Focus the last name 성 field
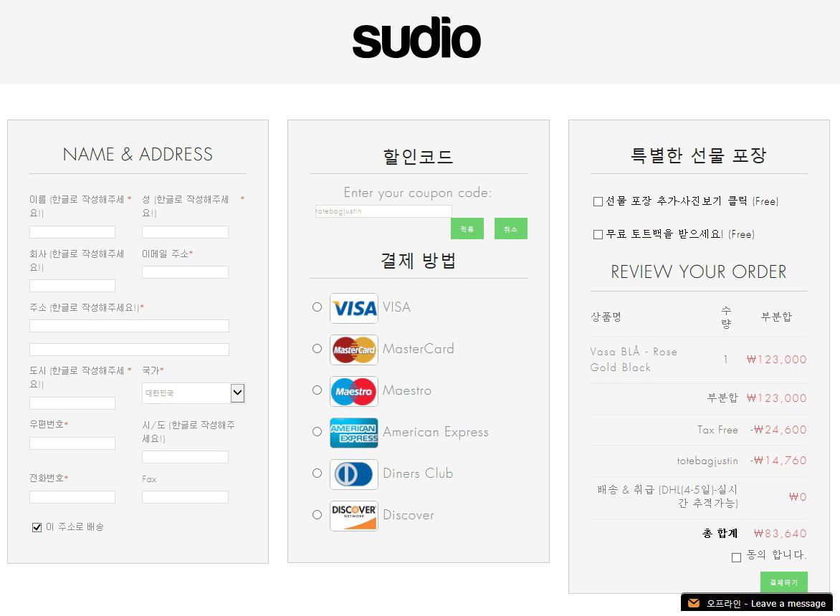The height and width of the screenshot is (616, 840). click(x=185, y=232)
